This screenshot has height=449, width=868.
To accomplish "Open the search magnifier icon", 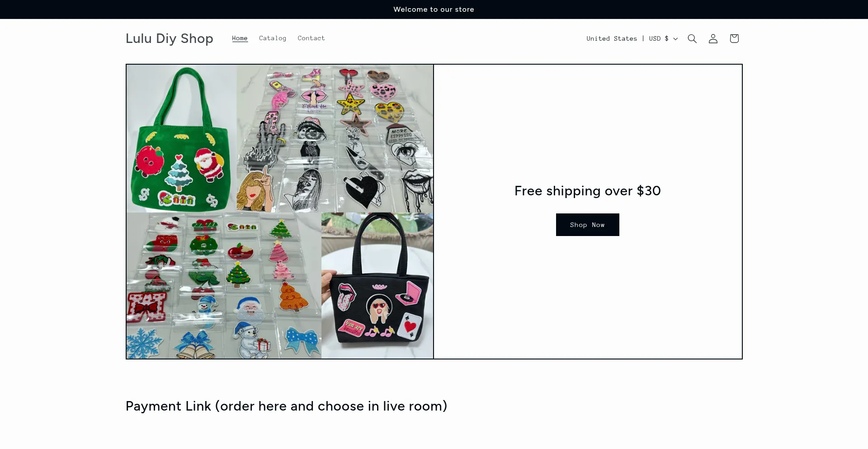I will point(692,38).
